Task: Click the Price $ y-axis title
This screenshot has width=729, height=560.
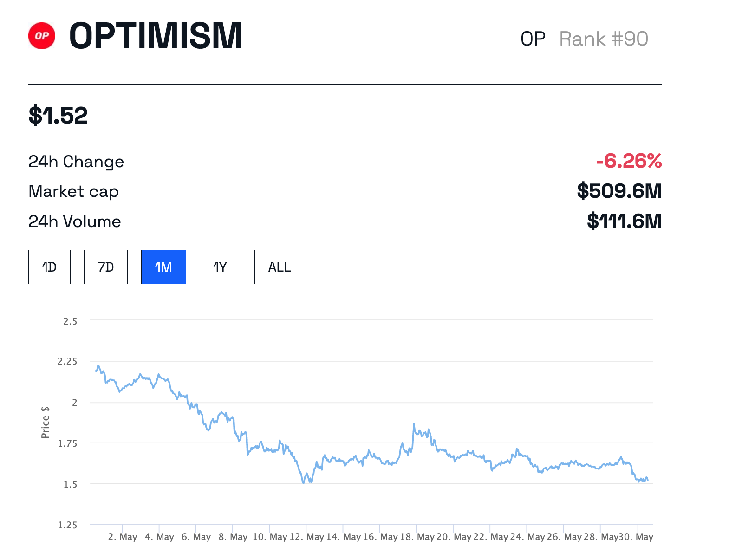Action: [45, 422]
